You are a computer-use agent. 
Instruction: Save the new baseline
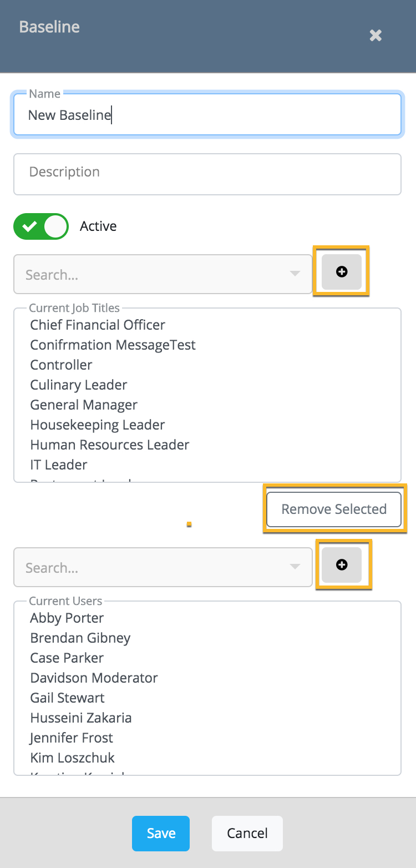[x=160, y=833]
